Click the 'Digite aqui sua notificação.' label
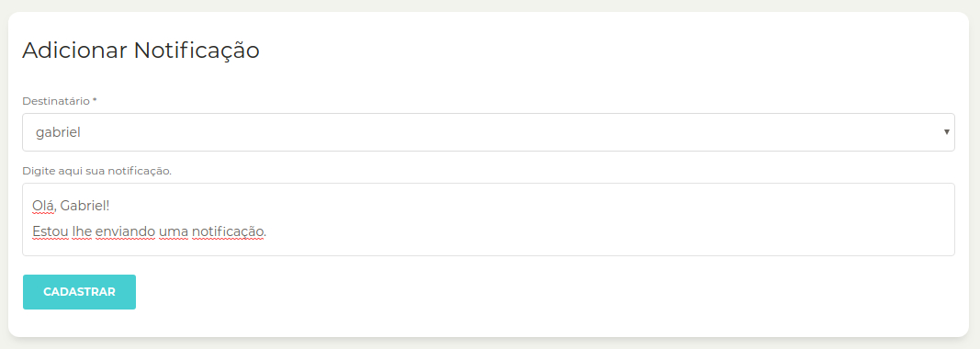980x349 pixels. point(96,171)
